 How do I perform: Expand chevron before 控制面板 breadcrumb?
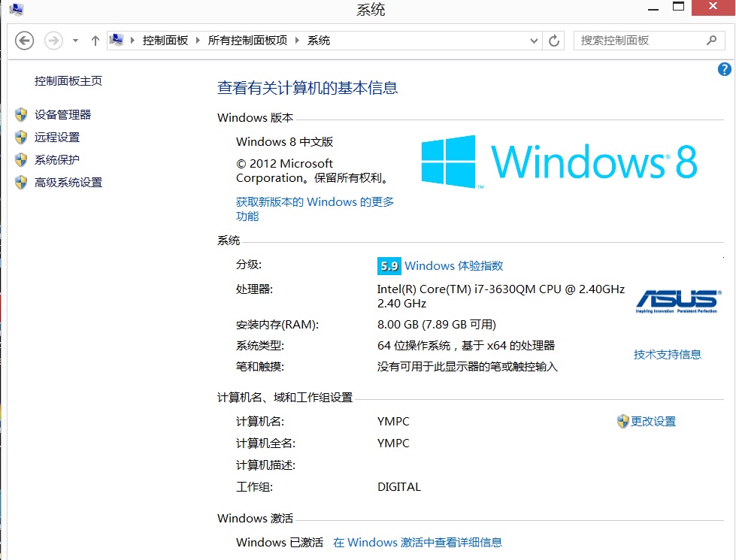[x=132, y=41]
